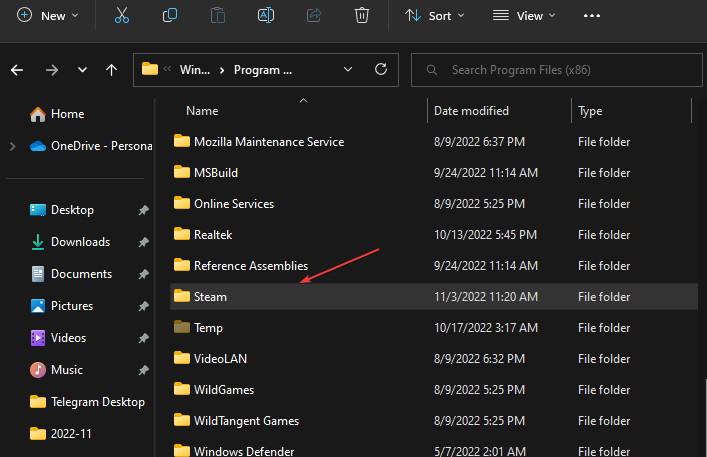707x457 pixels.
Task: Refresh the current folder view
Action: [381, 69]
